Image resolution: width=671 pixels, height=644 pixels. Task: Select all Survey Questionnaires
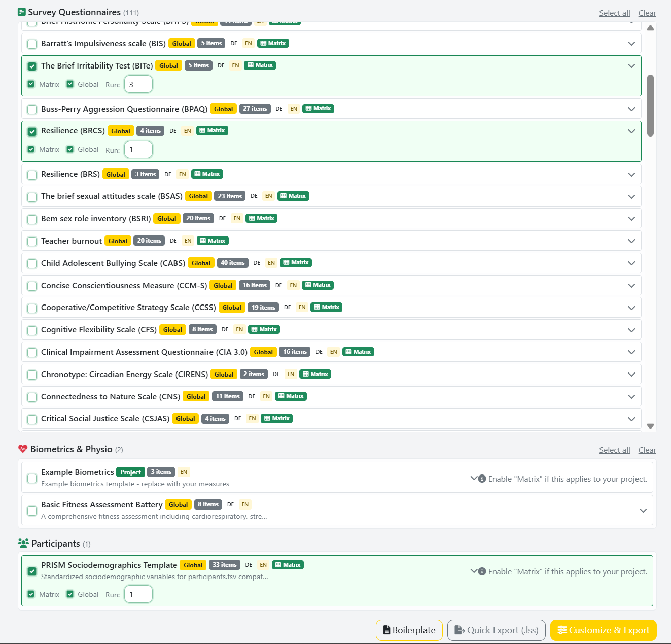click(x=615, y=13)
